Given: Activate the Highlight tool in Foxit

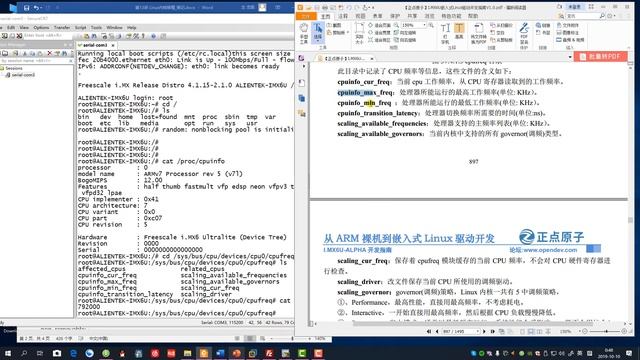Looking at the screenshot, I should tap(459, 31).
